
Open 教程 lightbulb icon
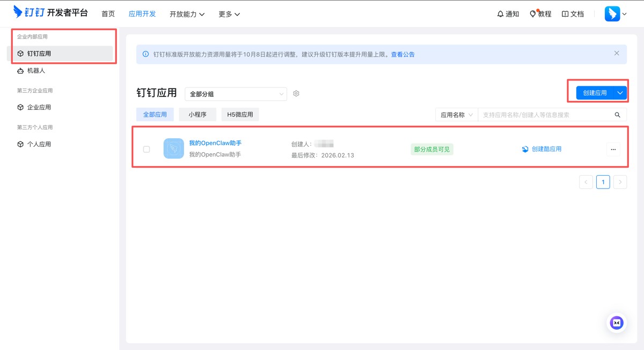click(533, 14)
